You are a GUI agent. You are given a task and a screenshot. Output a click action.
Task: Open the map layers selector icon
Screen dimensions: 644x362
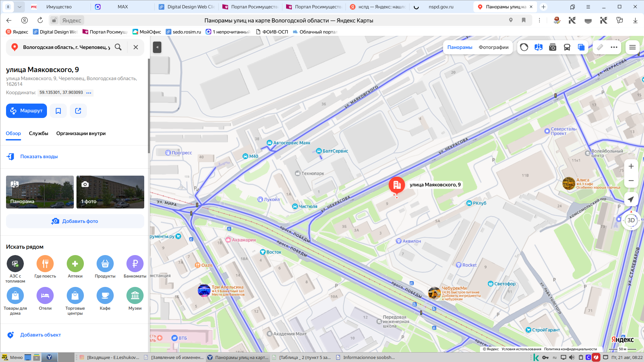point(581,47)
